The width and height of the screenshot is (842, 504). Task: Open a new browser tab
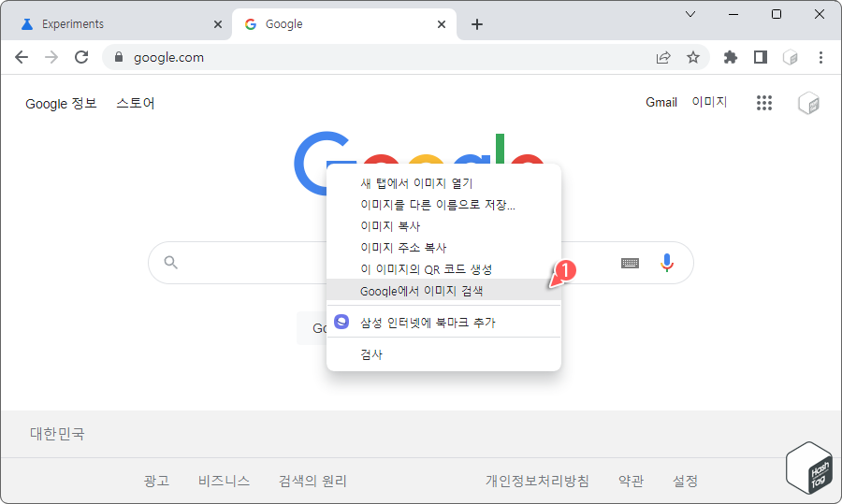[477, 24]
